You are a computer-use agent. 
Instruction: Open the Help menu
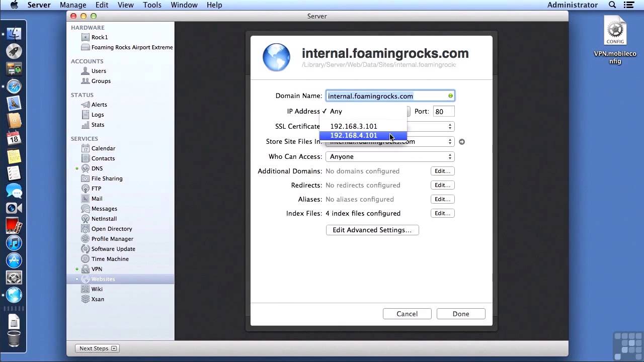pos(214,5)
